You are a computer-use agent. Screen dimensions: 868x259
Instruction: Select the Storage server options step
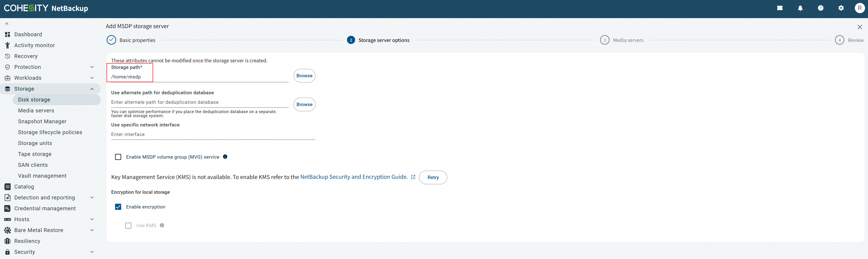tap(378, 40)
